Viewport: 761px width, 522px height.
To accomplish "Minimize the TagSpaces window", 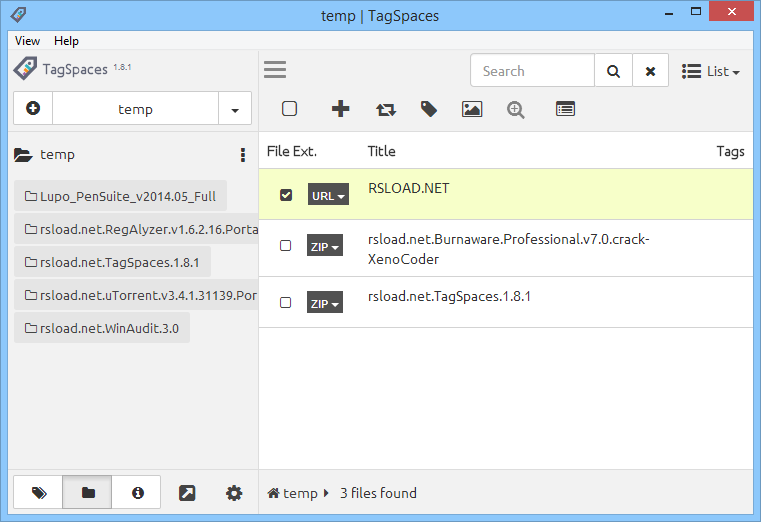I will click(669, 13).
